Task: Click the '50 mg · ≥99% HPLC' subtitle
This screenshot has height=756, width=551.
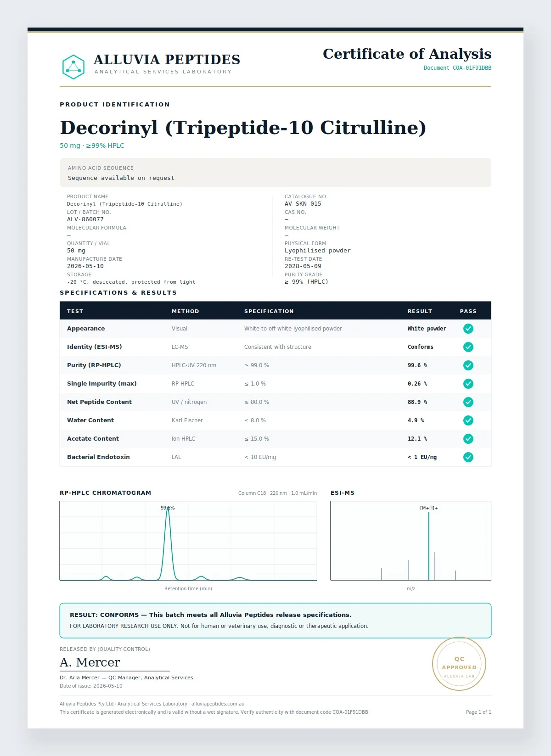Action: point(92,146)
